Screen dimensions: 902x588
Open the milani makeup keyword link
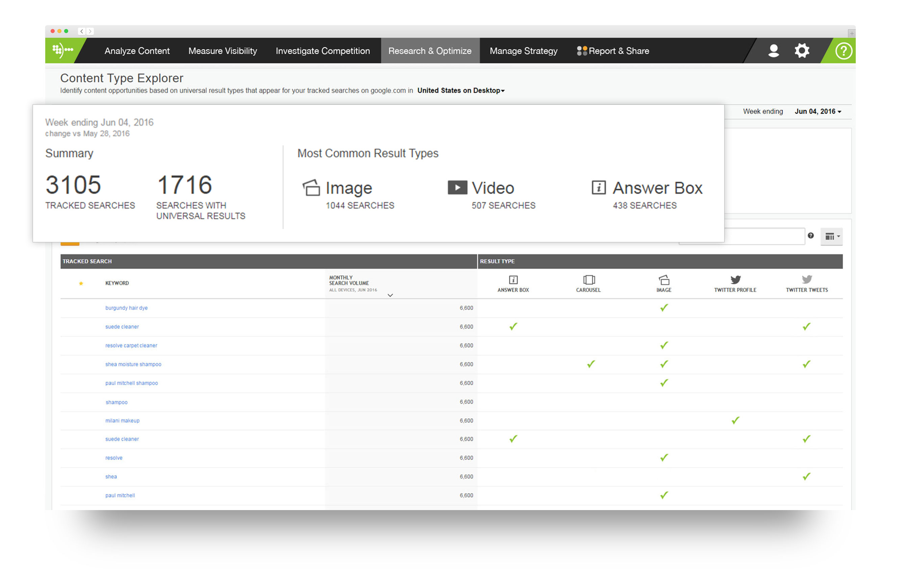123,421
